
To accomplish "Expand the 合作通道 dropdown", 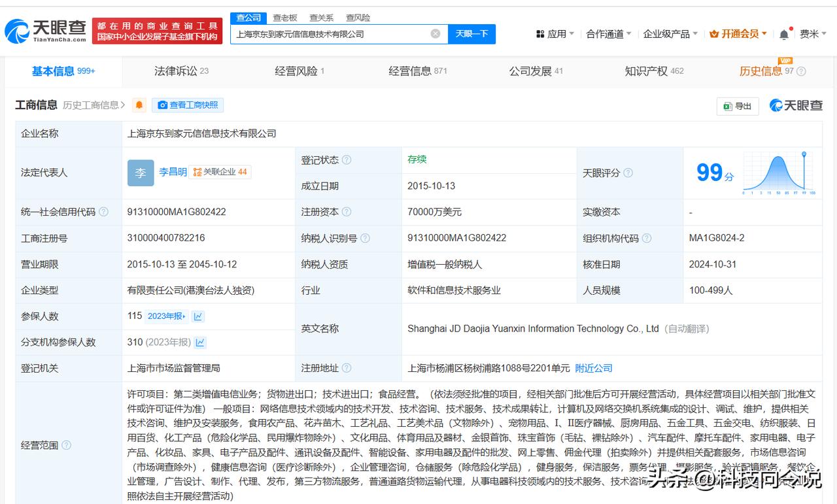I will (609, 34).
